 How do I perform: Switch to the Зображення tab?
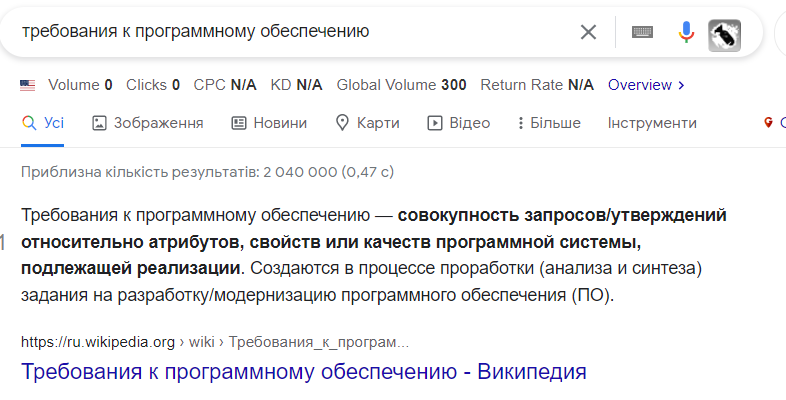pos(148,123)
